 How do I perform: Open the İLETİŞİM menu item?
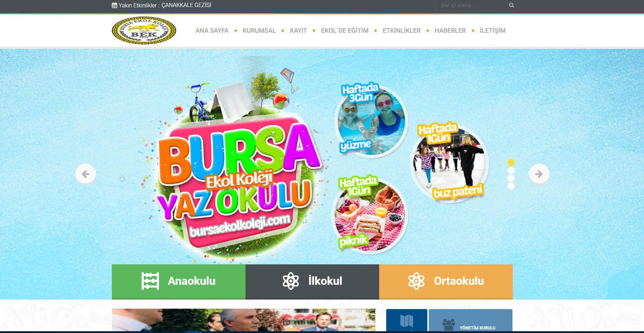[x=493, y=31]
